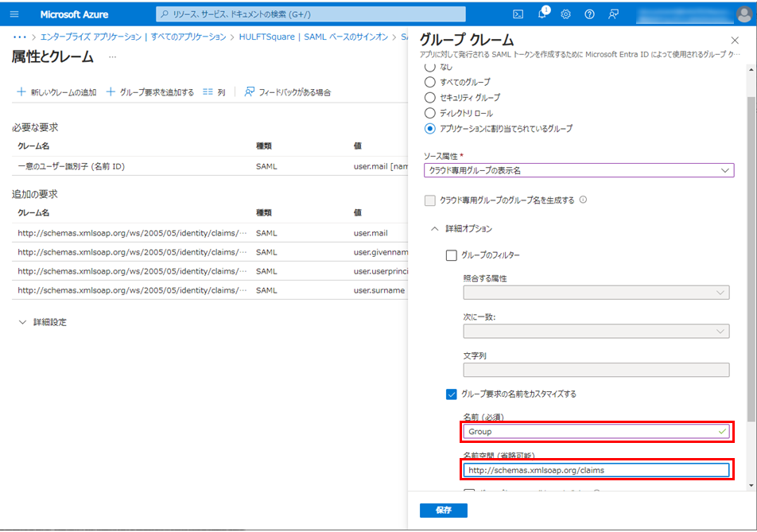The image size is (757, 532).
Task: Click グループ要求を追加する in the toolbar
Action: 150,92
